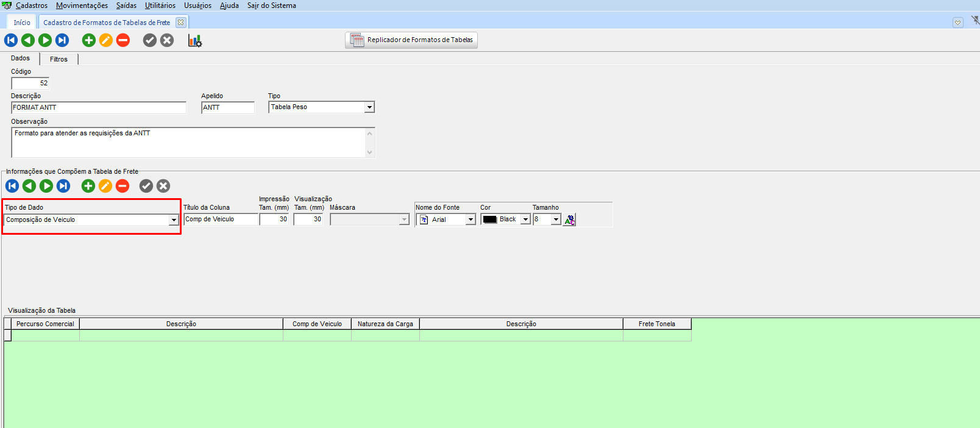The width and height of the screenshot is (980, 428).
Task: Expand the Tipo dropdown
Action: [369, 107]
